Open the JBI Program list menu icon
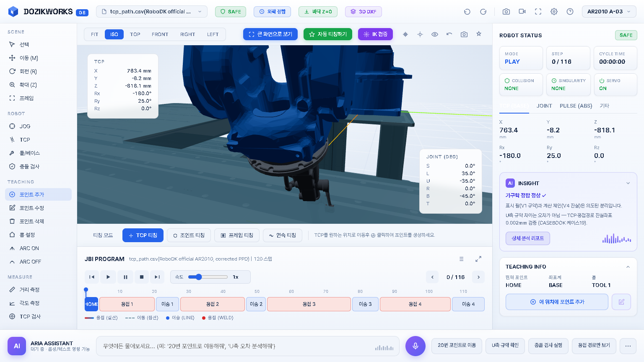This screenshot has height=362, width=644. [461, 259]
